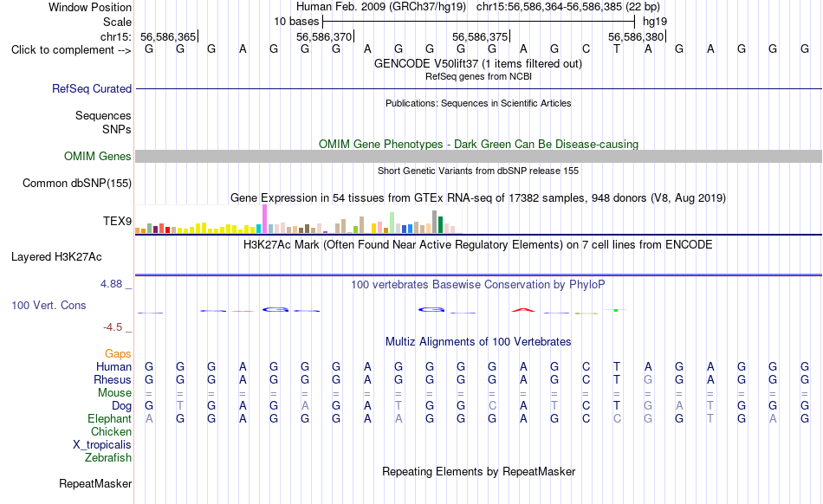Click the red A logo in conservation track
The image size is (823, 504).
coord(523,310)
